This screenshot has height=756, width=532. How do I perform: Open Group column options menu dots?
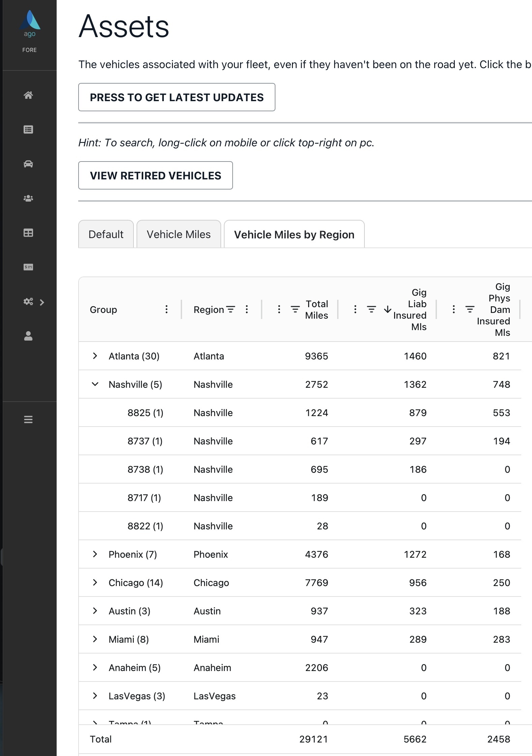click(x=166, y=309)
